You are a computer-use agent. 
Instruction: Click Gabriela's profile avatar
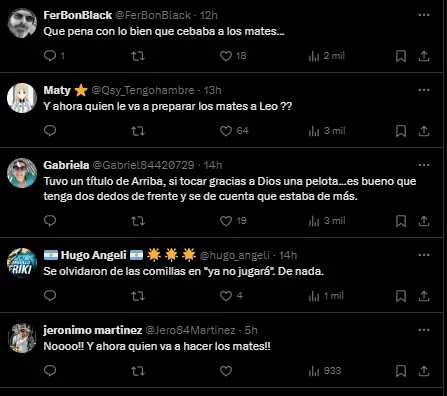point(22,173)
